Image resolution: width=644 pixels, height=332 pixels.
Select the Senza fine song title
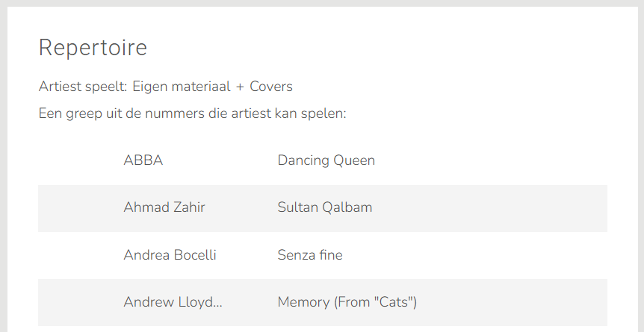309,255
